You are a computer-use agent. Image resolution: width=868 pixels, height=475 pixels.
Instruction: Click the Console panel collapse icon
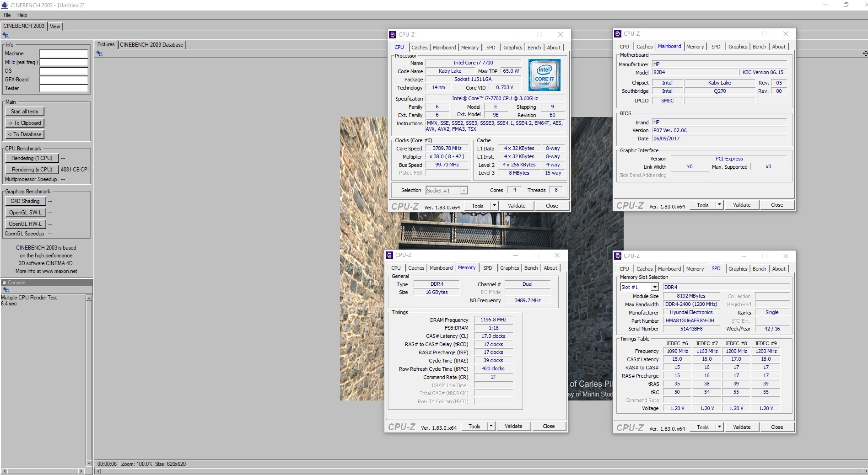[x=4, y=283]
